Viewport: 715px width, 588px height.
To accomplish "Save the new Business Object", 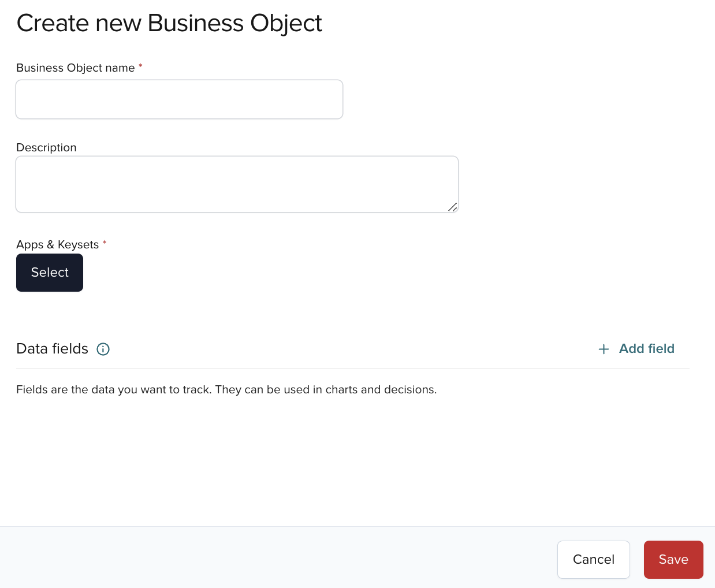I will point(673,559).
